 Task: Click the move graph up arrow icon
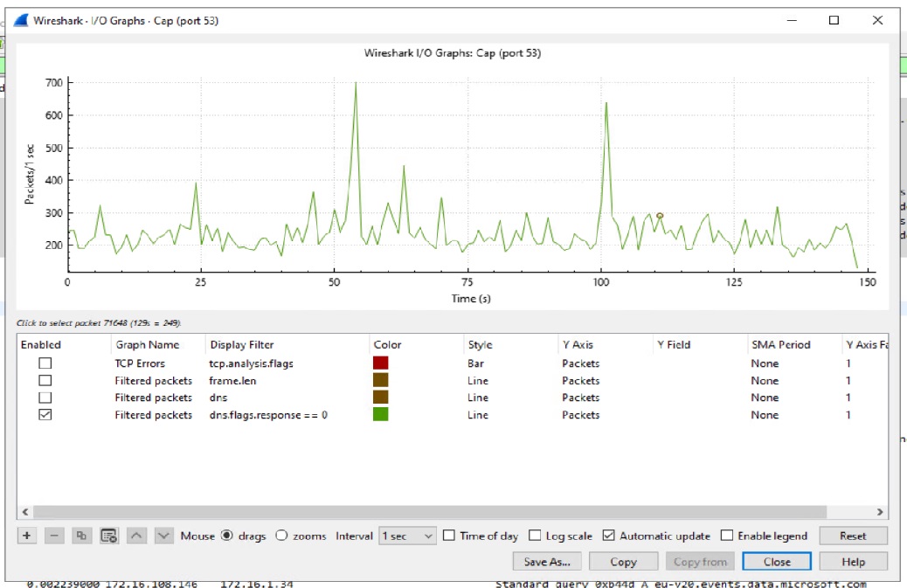click(136, 536)
